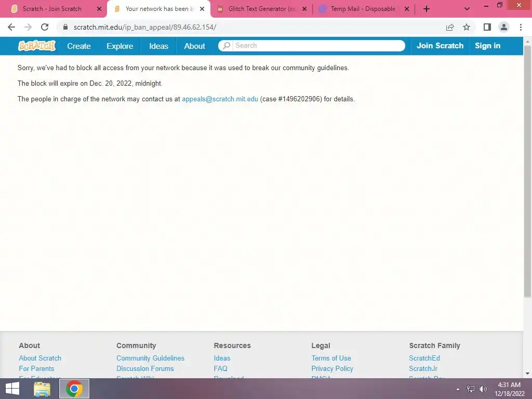The width and height of the screenshot is (532, 399).
Task: Bookmark this page with star icon
Action: pyautogui.click(x=467, y=27)
